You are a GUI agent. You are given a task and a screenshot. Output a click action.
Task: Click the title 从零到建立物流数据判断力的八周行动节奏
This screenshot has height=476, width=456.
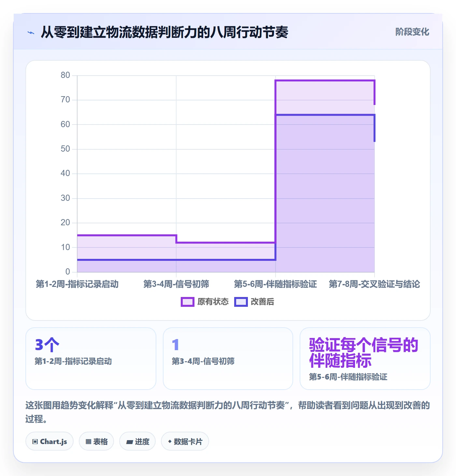coord(164,32)
